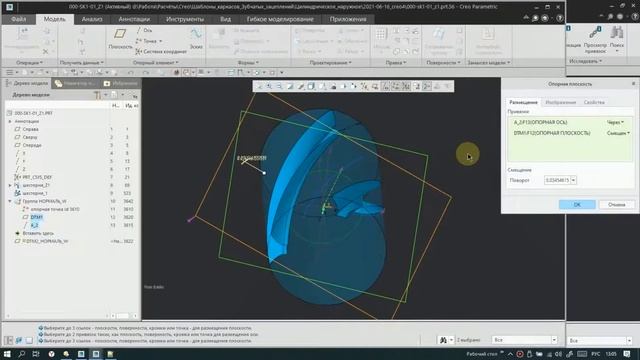This screenshot has height=360, width=640.
Task: Collapse the Группа НОРМАЛЬ_W node
Action: tap(10, 201)
